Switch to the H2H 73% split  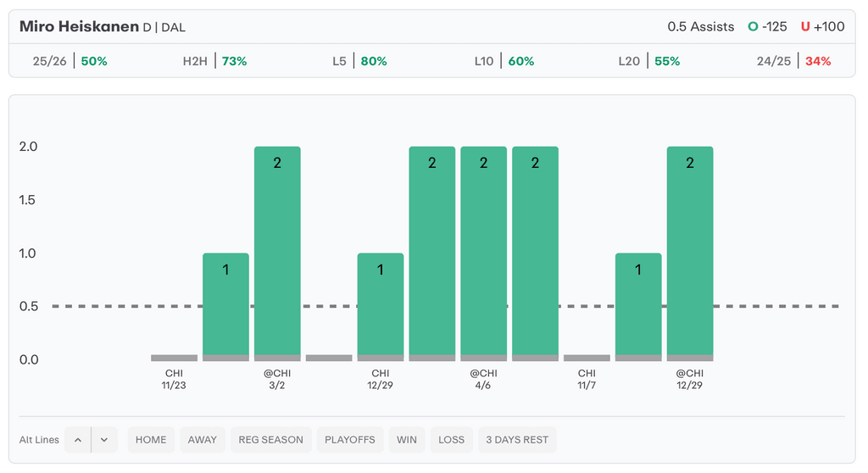click(x=214, y=61)
